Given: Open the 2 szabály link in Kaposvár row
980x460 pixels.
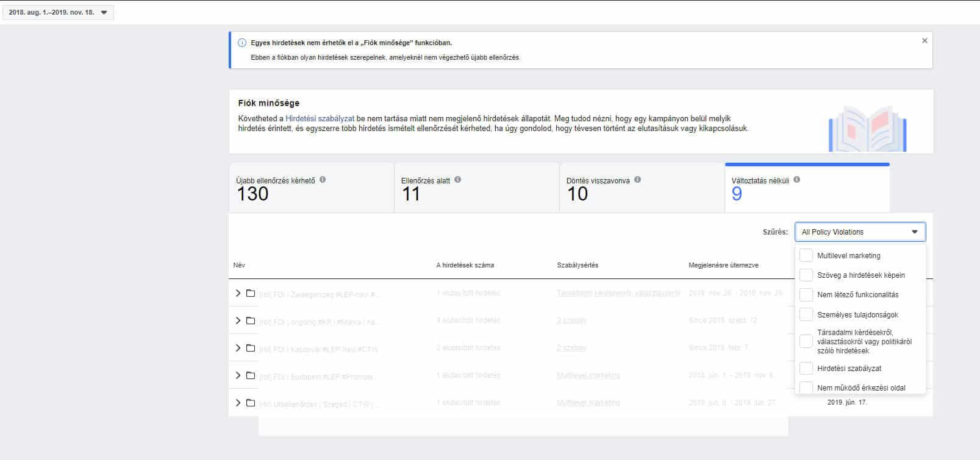Looking at the screenshot, I should 571,348.
